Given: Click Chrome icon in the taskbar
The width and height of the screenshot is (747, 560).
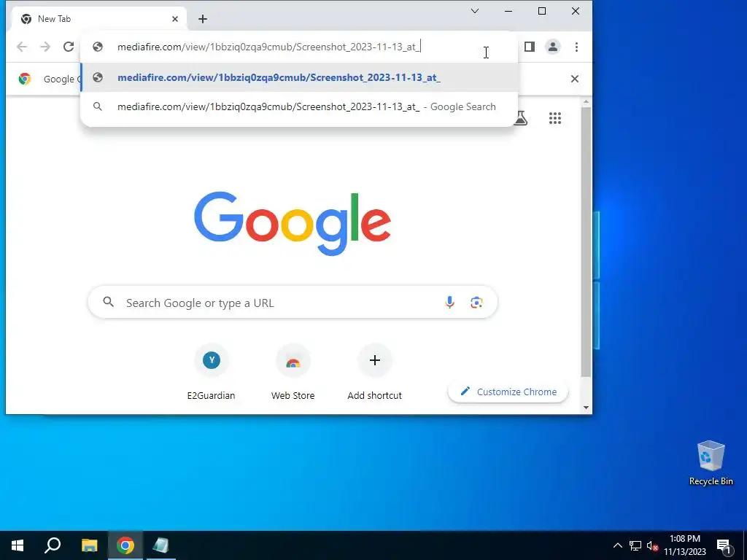Looking at the screenshot, I should pyautogui.click(x=125, y=545).
